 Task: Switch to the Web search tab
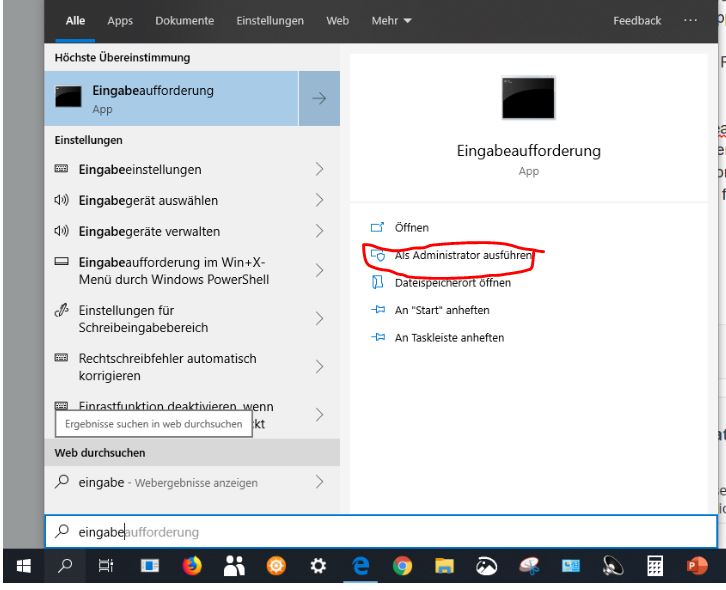338,21
